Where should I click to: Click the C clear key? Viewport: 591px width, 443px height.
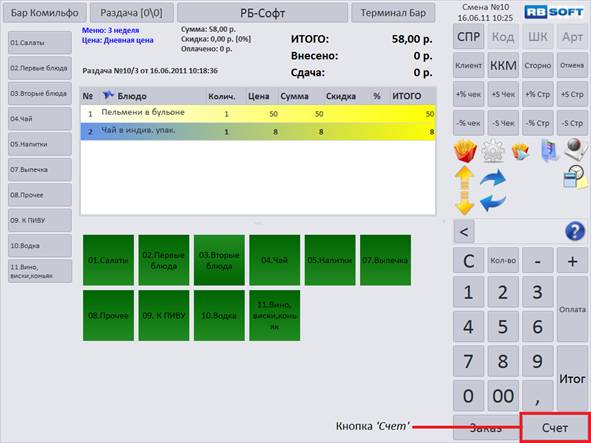[x=468, y=261]
